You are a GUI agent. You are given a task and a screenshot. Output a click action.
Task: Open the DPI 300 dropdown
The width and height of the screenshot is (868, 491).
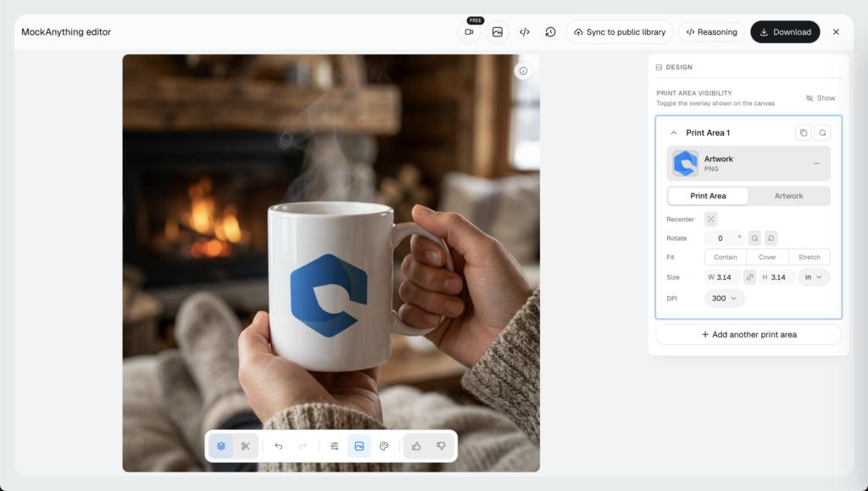725,299
